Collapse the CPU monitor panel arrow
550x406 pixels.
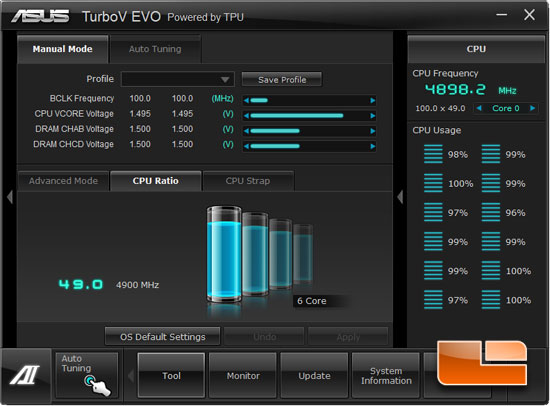[x=400, y=197]
